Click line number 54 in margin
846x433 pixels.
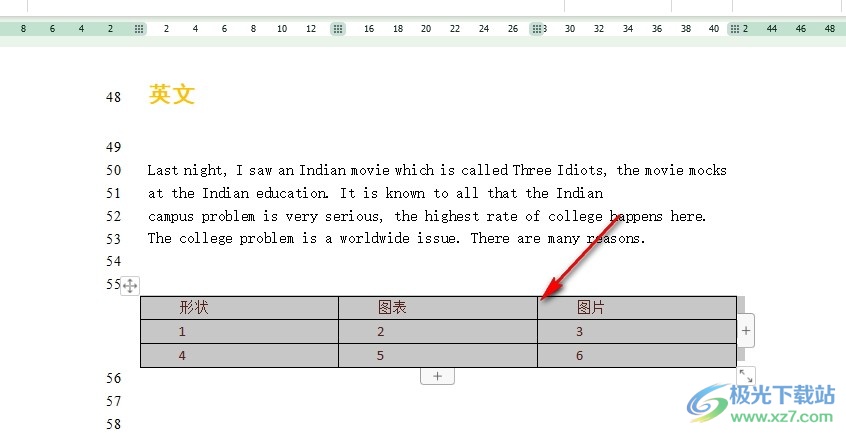(113, 262)
